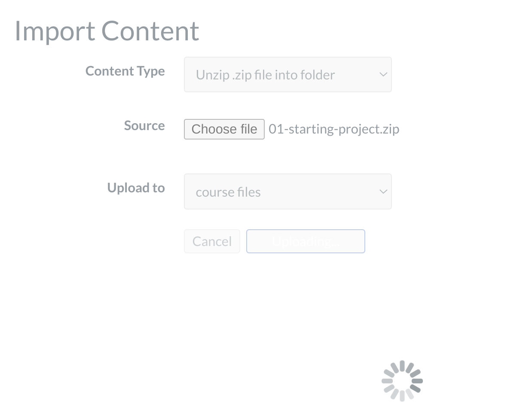This screenshot has height=419, width=532.
Task: Click the Upload to field label
Action: [136, 188]
